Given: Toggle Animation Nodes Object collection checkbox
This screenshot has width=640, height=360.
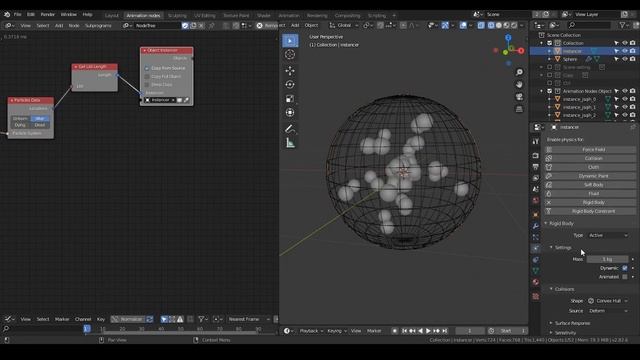Looking at the screenshot, I should 549,91.
